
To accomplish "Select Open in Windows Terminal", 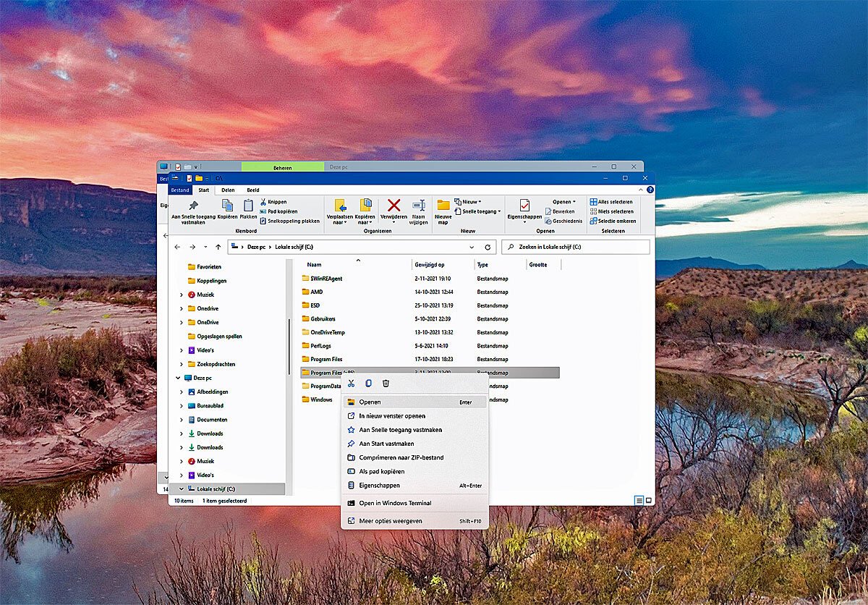I will tap(395, 503).
